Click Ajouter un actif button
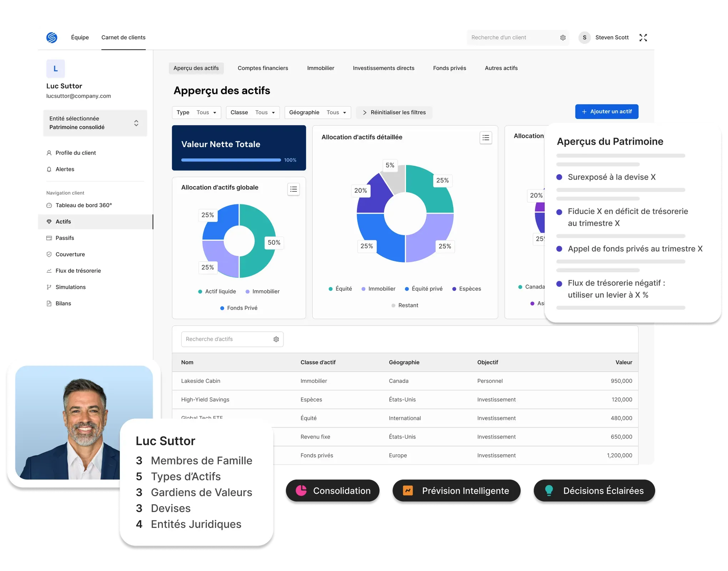 click(x=606, y=112)
